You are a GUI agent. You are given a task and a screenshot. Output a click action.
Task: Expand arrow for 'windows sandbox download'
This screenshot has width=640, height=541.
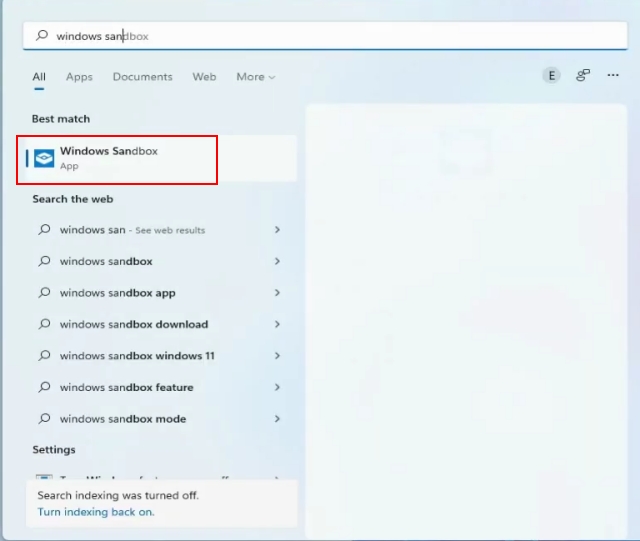277,324
